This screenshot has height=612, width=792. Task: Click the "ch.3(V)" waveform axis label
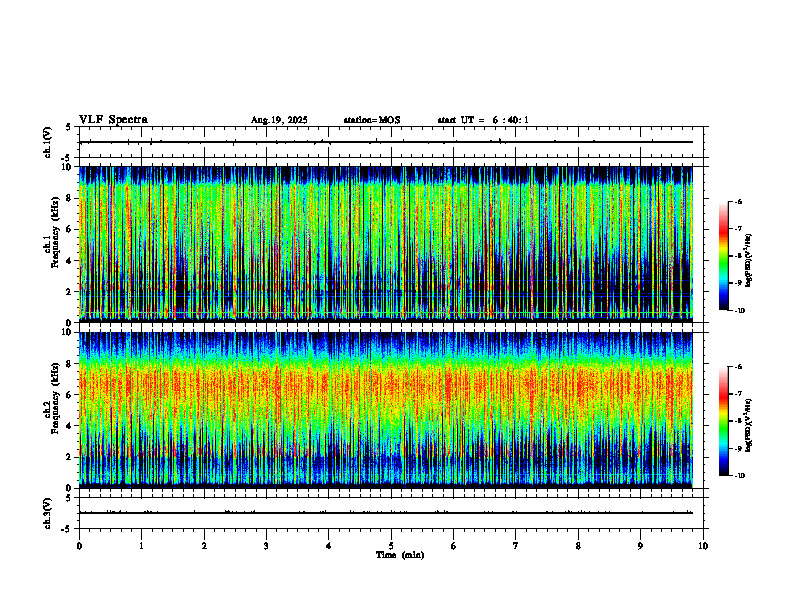point(47,513)
